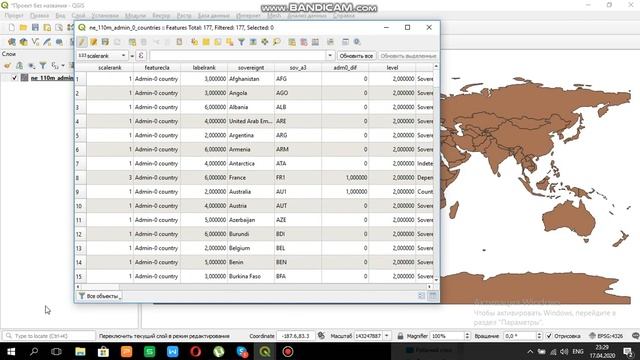This screenshot has width=640, height=360.
Task: Open new field icon in attribute table toolbar
Action: point(292,42)
